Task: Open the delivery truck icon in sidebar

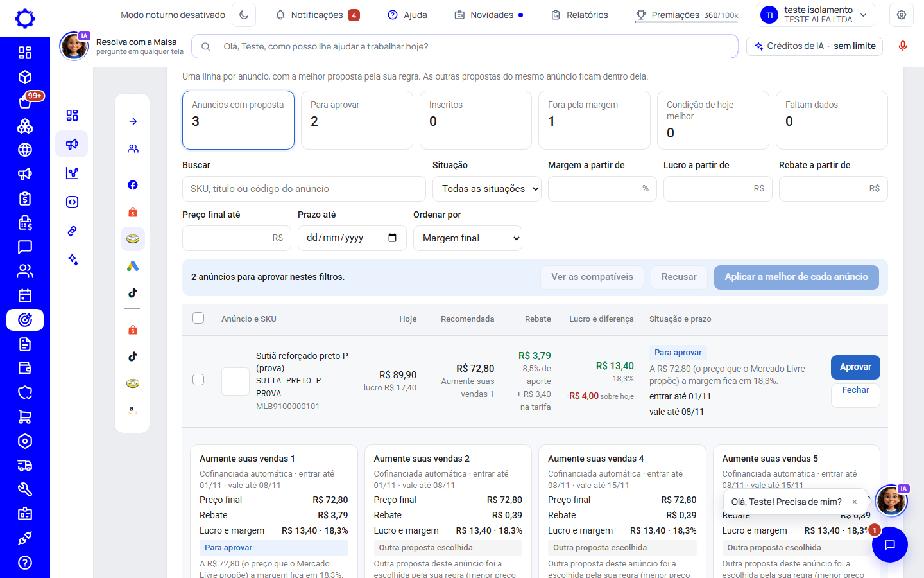Action: click(25, 466)
